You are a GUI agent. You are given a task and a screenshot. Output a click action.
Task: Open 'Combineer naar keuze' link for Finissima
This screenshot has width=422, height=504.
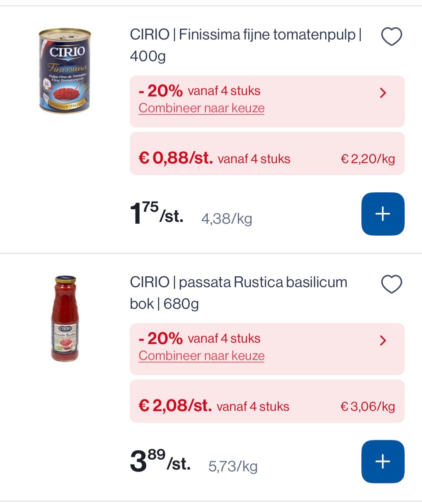(x=201, y=108)
